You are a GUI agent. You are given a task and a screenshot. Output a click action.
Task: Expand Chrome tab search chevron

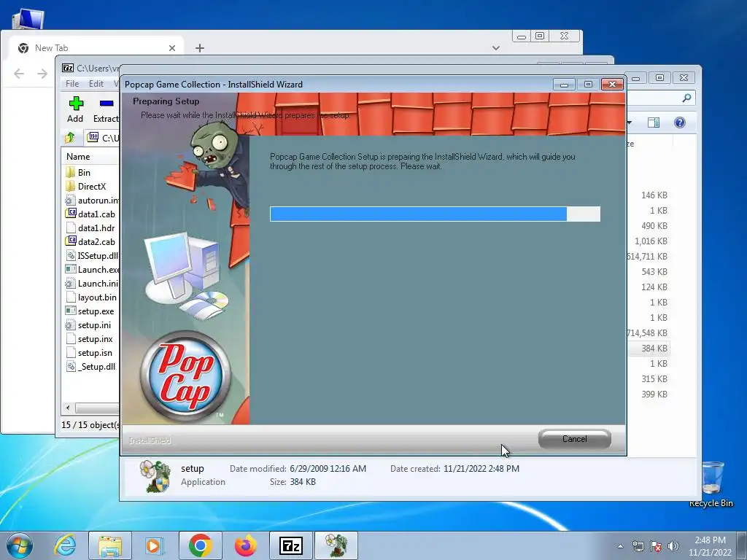pos(496,47)
